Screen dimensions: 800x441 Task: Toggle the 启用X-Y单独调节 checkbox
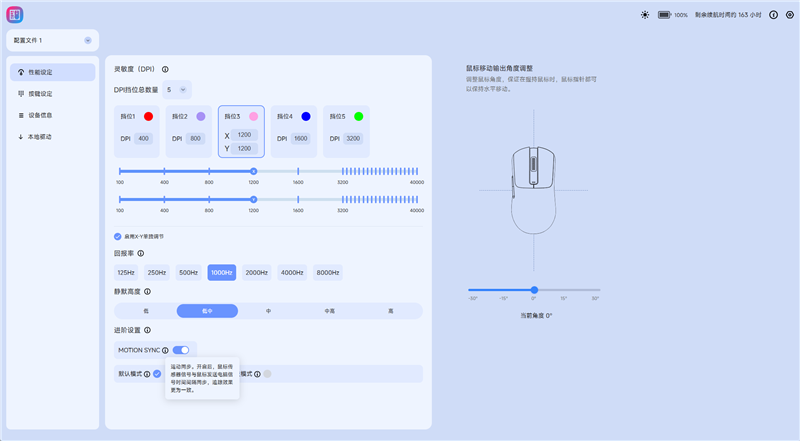(118, 236)
